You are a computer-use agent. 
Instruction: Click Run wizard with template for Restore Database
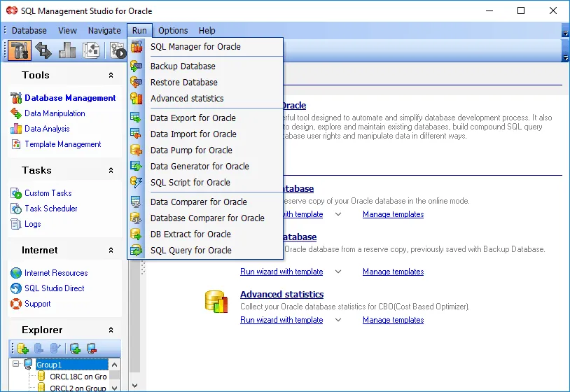click(x=281, y=272)
